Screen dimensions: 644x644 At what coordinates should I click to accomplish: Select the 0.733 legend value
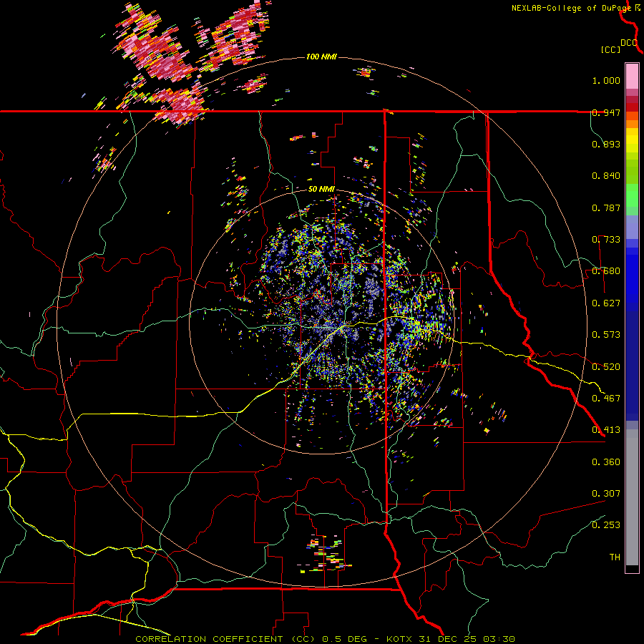click(x=606, y=240)
